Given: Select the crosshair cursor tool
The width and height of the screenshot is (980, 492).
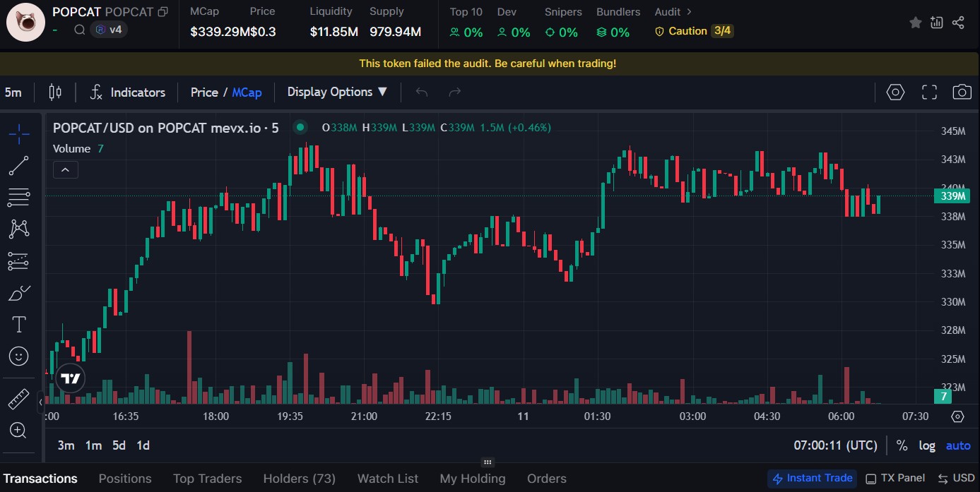Looking at the screenshot, I should [19, 133].
